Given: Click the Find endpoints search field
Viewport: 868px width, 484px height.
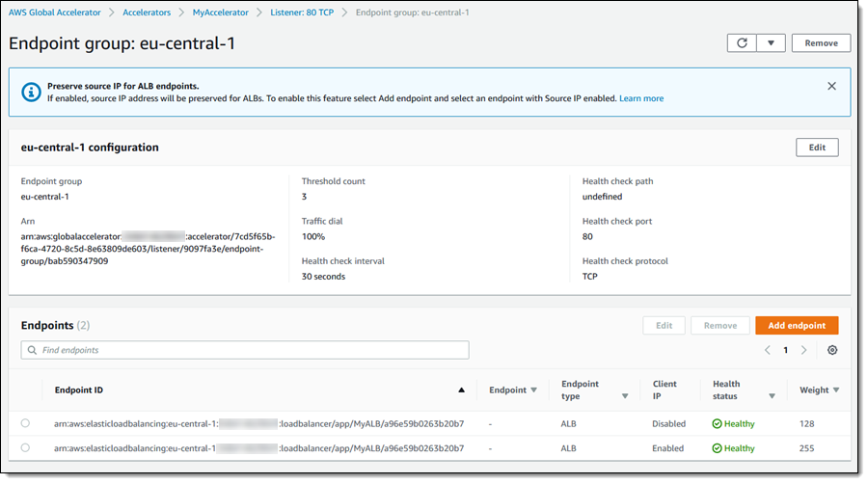Looking at the screenshot, I should point(245,350).
